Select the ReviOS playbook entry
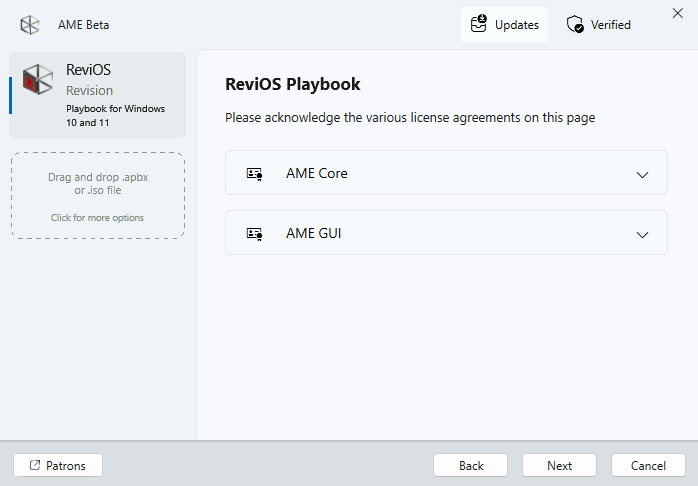698x486 pixels. [97, 95]
